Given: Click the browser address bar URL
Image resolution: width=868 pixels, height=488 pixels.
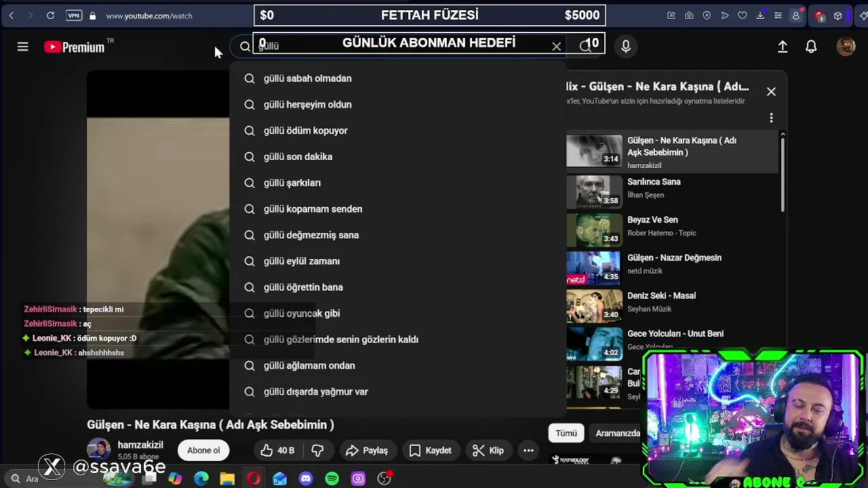Looking at the screenshot, I should pos(149,16).
